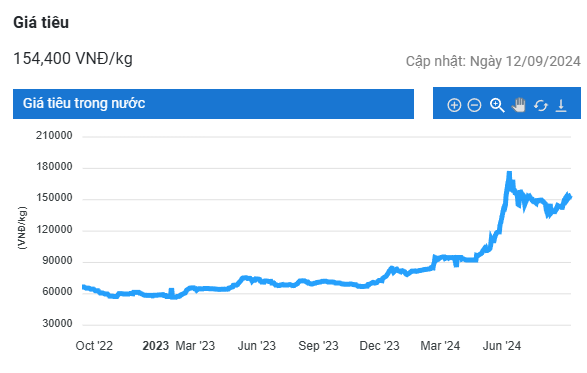587x373 pixels.
Task: Click the Mar '23 x-axis label
Action: (195, 346)
